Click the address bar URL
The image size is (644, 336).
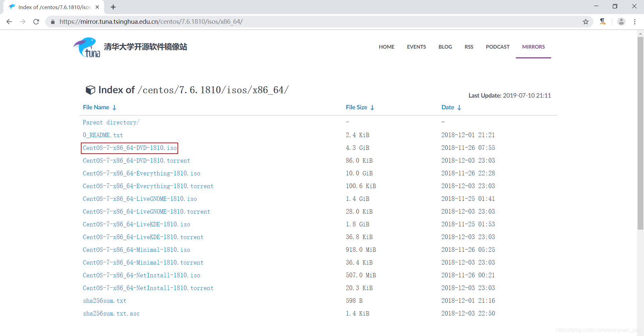click(x=151, y=22)
